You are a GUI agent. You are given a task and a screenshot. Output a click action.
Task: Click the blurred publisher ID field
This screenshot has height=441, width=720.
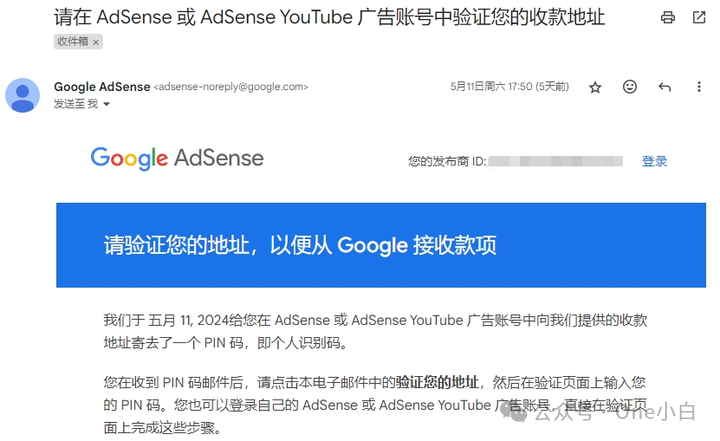(555, 161)
